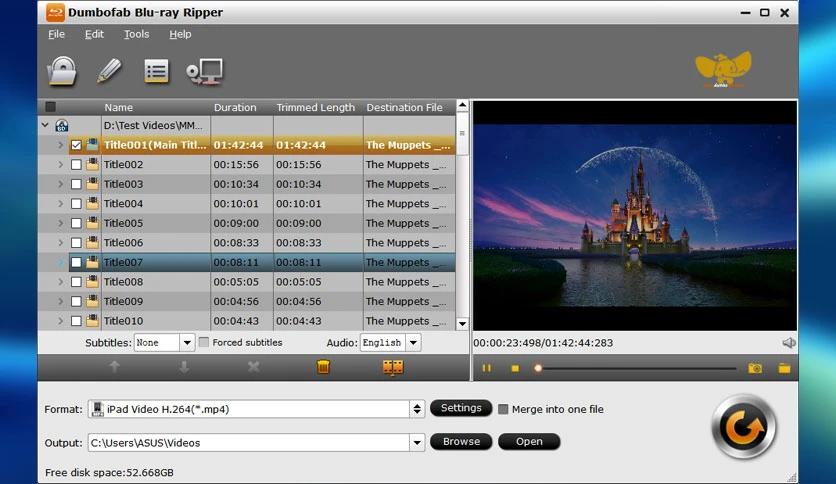Click the orange trash delete icon
This screenshot has width=836, height=484.
(323, 367)
